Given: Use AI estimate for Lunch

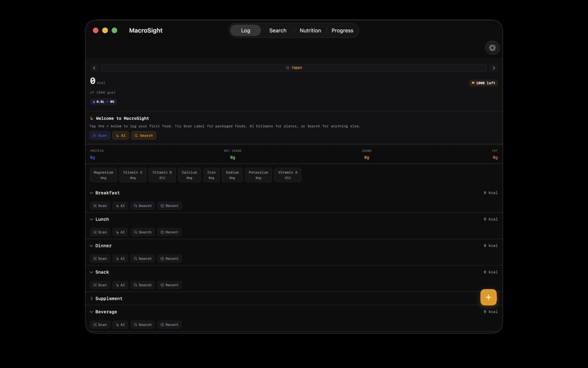Looking at the screenshot, I should tap(120, 232).
